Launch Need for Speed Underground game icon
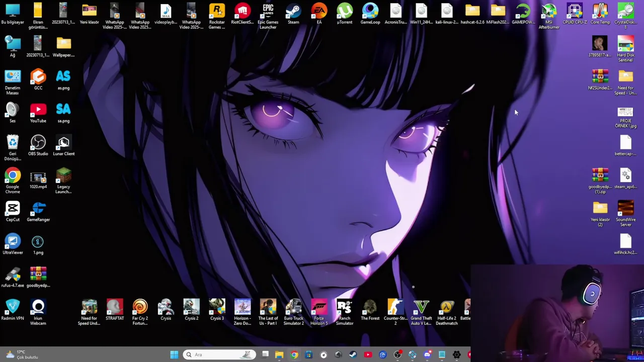This screenshot has width=644, height=362. [89, 313]
